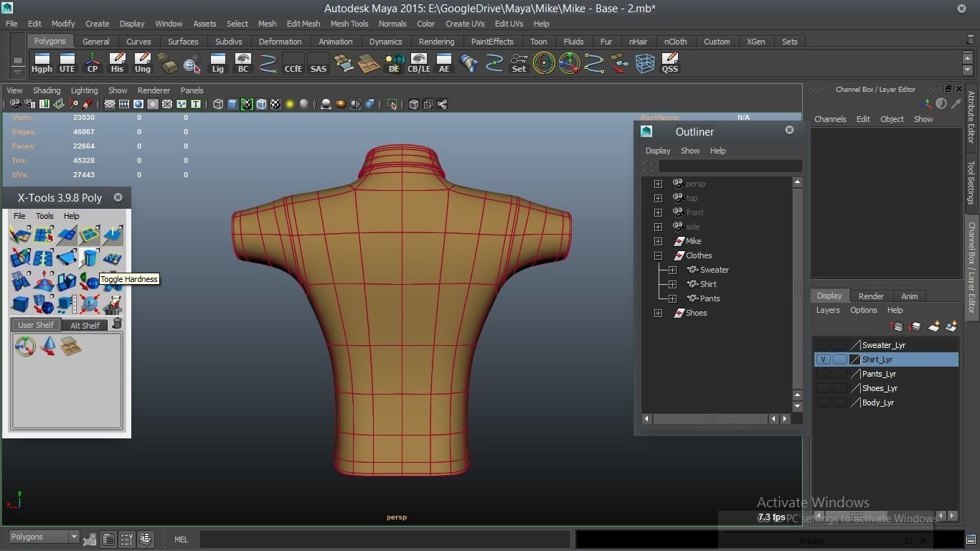Image resolution: width=980 pixels, height=551 pixels.
Task: Click the CP center pivot shelf icon
Action: click(x=93, y=63)
